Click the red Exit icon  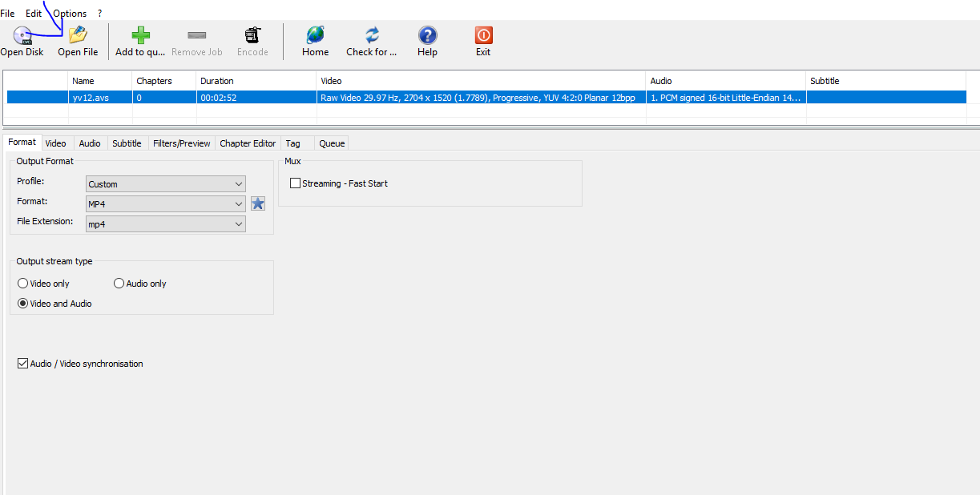483,34
